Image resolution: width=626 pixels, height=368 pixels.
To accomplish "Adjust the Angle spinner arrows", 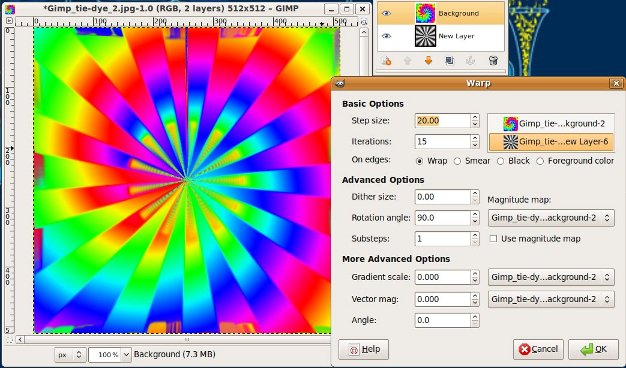I will tap(475, 320).
